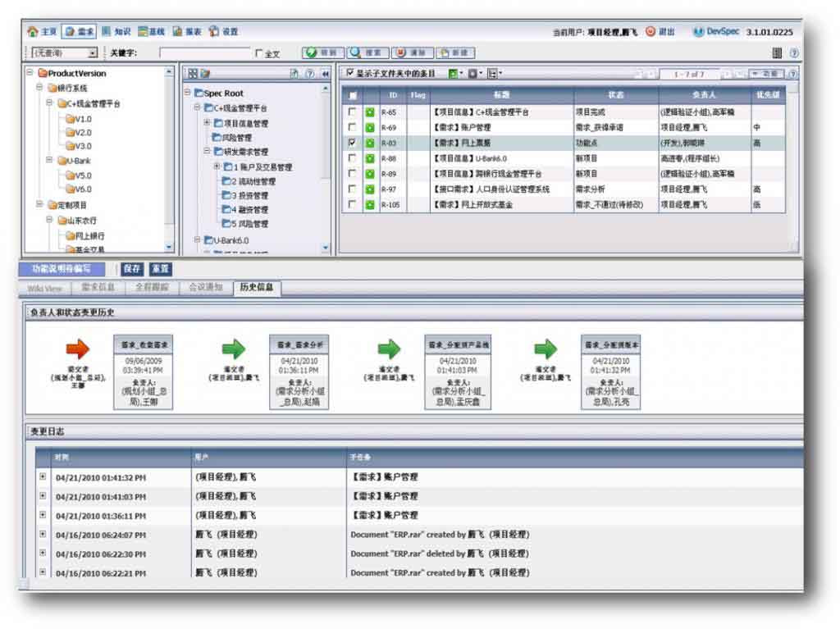The height and width of the screenshot is (629, 840).
Task: Expand the 项目信息管理 tree node
Action: (208, 123)
